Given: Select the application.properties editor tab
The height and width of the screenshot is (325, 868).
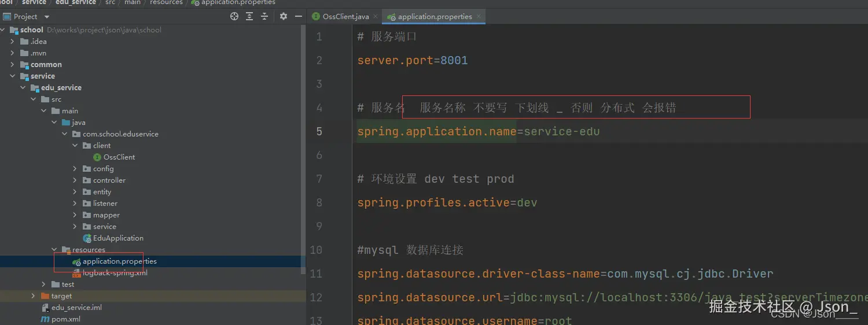Looking at the screenshot, I should pyautogui.click(x=434, y=17).
